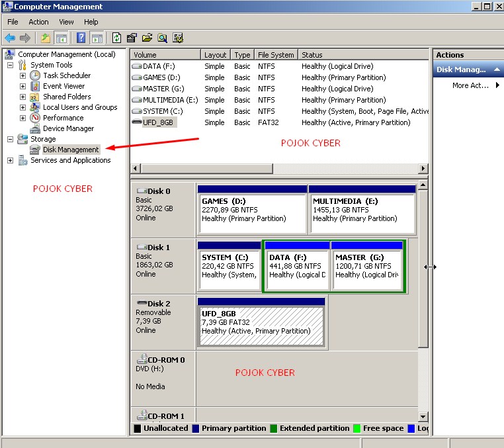504x448 pixels.
Task: Click the disk view scroll down arrow
Action: [423, 417]
